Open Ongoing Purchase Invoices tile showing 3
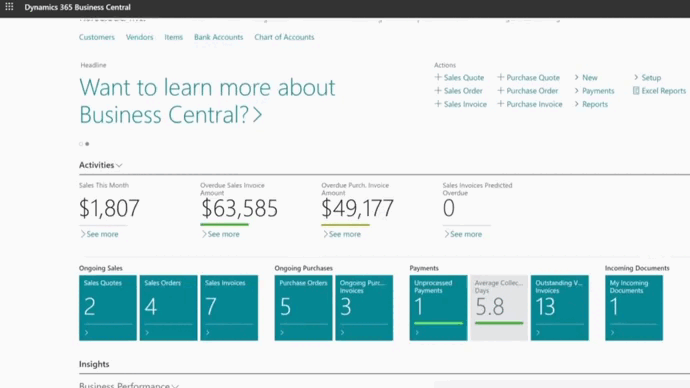 (364, 308)
